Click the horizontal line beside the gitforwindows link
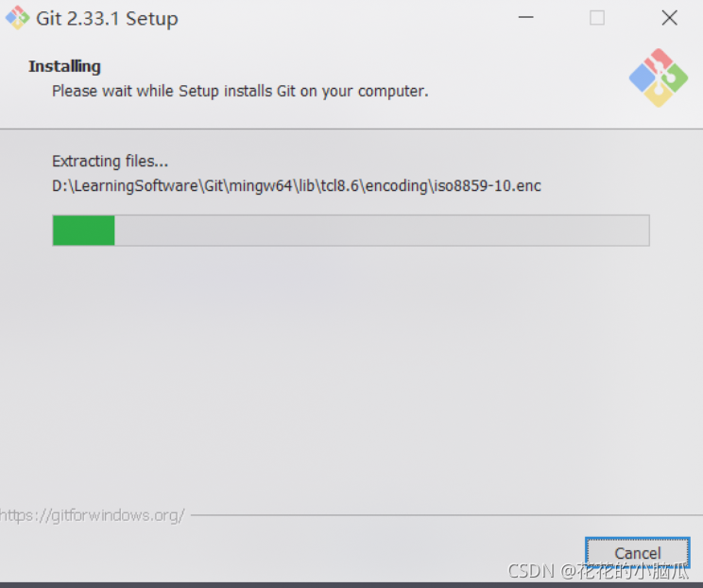The height and width of the screenshot is (588, 703). (447, 515)
